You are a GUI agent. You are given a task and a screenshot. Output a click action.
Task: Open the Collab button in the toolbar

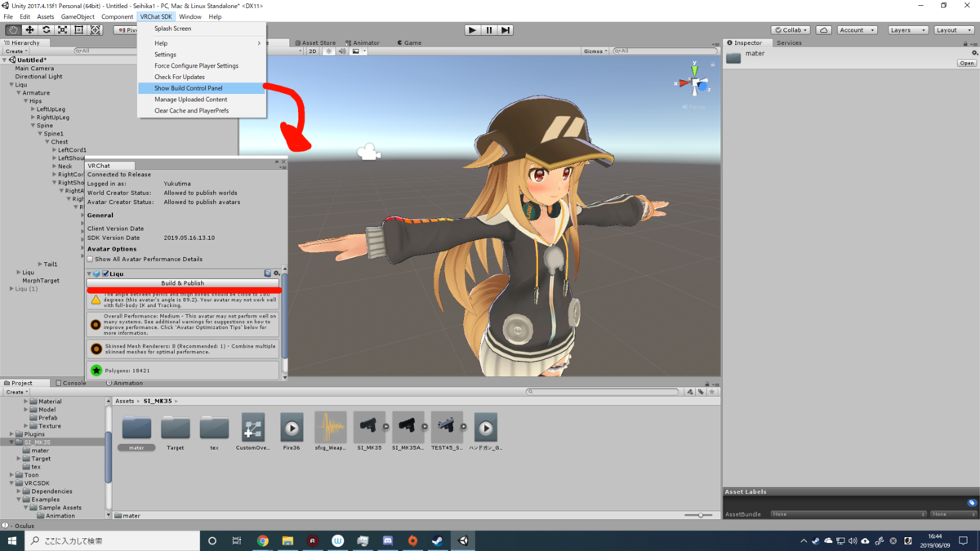[791, 30]
